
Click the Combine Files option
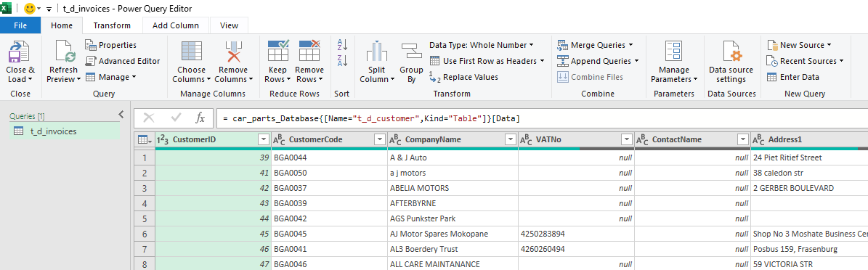tap(590, 77)
